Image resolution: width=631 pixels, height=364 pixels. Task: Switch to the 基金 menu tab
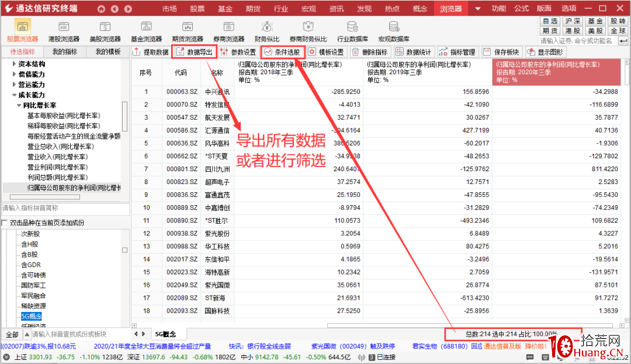(x=226, y=8)
